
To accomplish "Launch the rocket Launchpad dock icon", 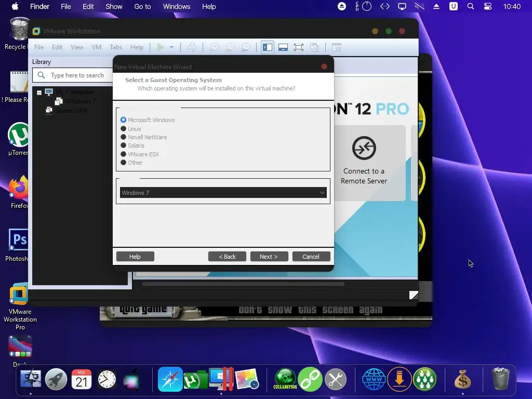I will (x=56, y=379).
